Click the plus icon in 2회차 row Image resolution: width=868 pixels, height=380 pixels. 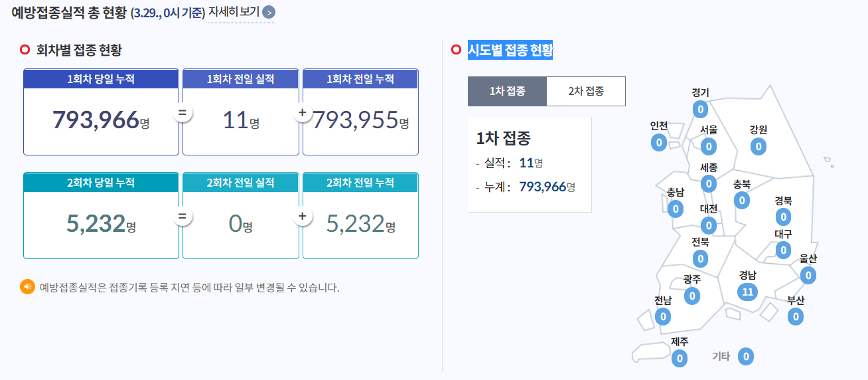click(x=303, y=217)
